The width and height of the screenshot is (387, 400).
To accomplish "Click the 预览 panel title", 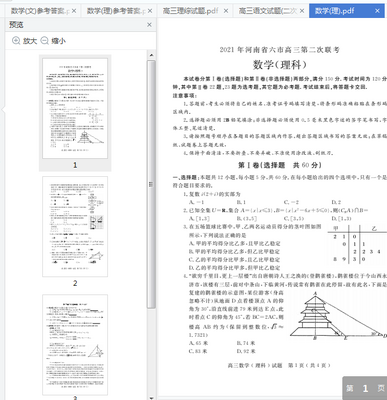I will coord(16,25).
